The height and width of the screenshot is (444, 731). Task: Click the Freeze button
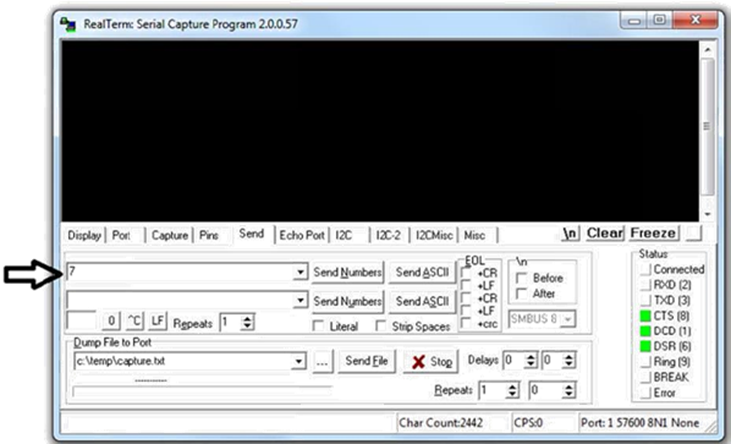pos(652,233)
